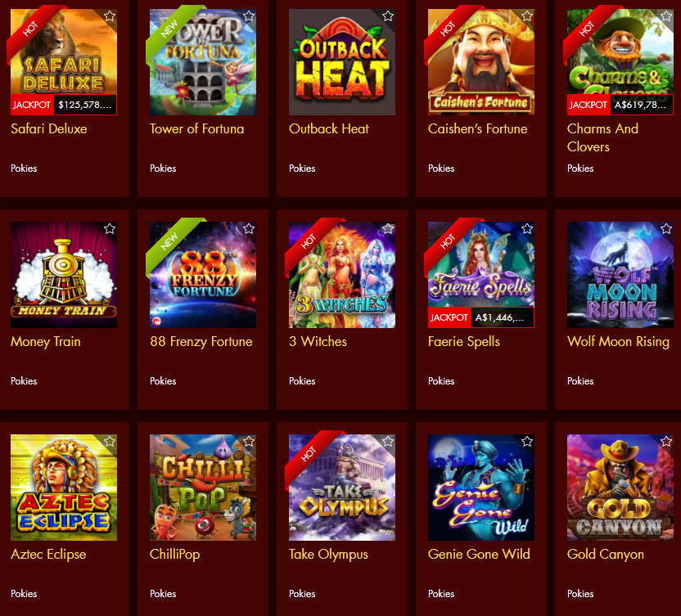Toggle the star on Caishen's Fortune tile
Screen dimensions: 681x616
pyautogui.click(x=527, y=16)
